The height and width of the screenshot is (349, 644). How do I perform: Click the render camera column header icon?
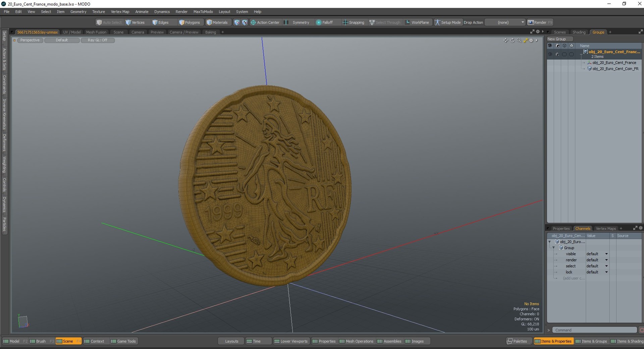pos(557,46)
